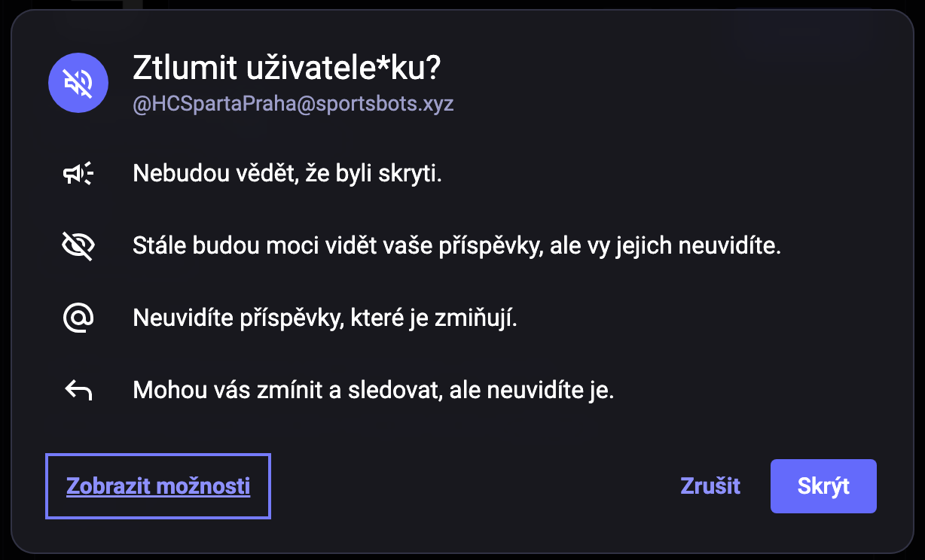Cancel with the Zrušit button
The height and width of the screenshot is (560, 925).
point(710,486)
